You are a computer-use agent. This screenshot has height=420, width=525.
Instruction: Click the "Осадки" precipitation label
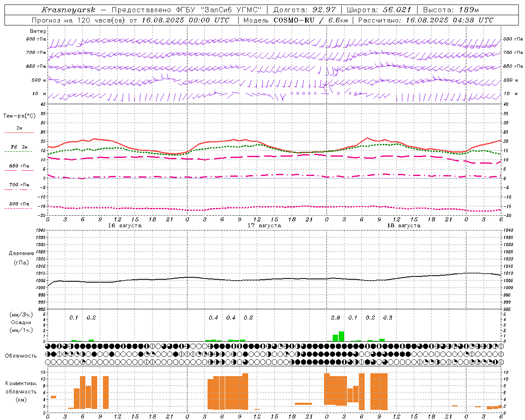(x=21, y=322)
